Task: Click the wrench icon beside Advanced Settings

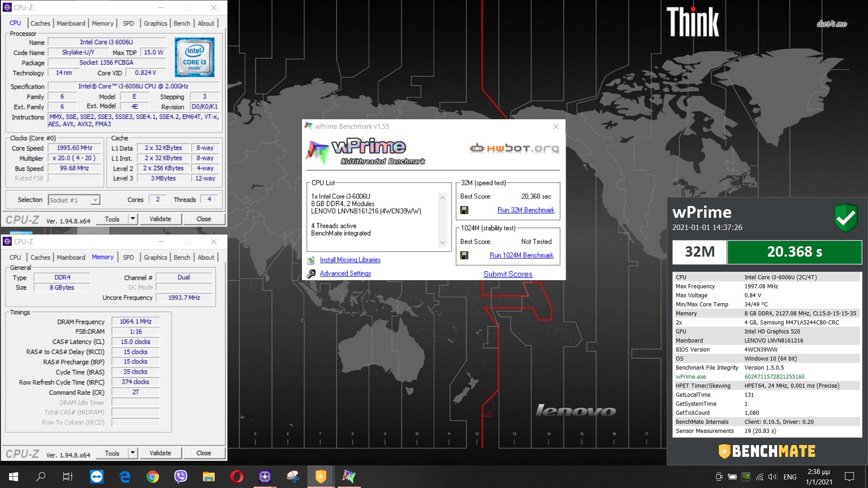Action: coord(311,273)
